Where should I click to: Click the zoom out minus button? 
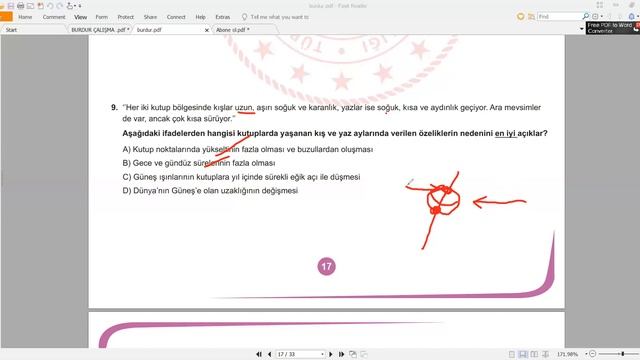pyautogui.click(x=593, y=354)
